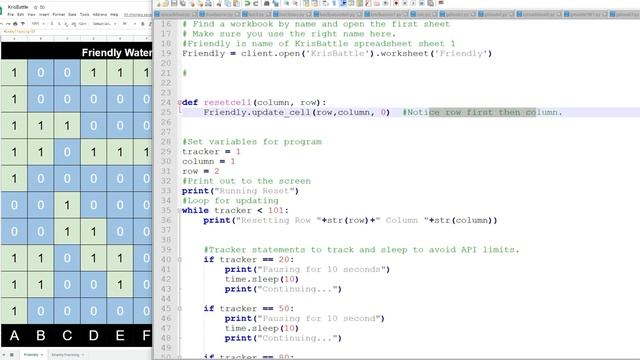Viewport: 640px width, 360px height.
Task: Click line number 19 in the editor
Action: [166, 53]
